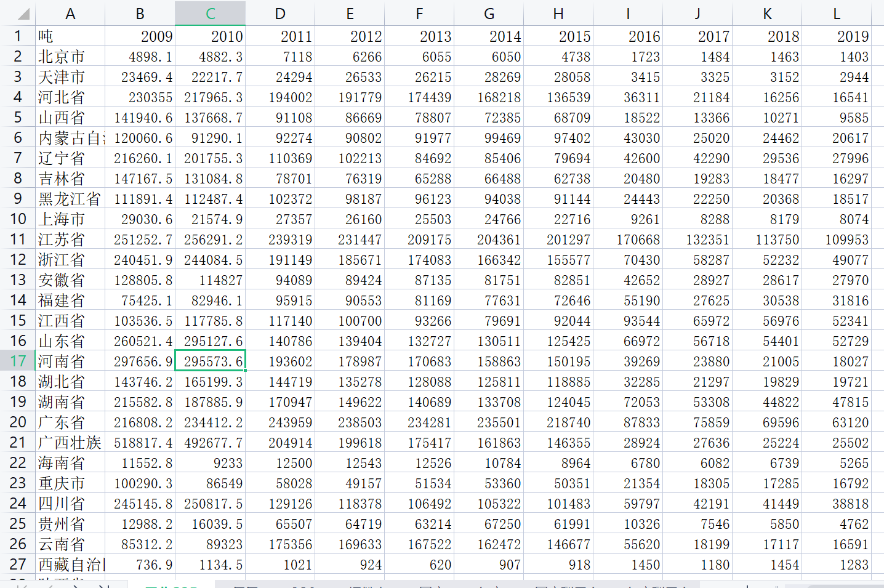The image size is (884, 588).
Task: Click 北京市 2011 value 7118
Action: point(280,57)
